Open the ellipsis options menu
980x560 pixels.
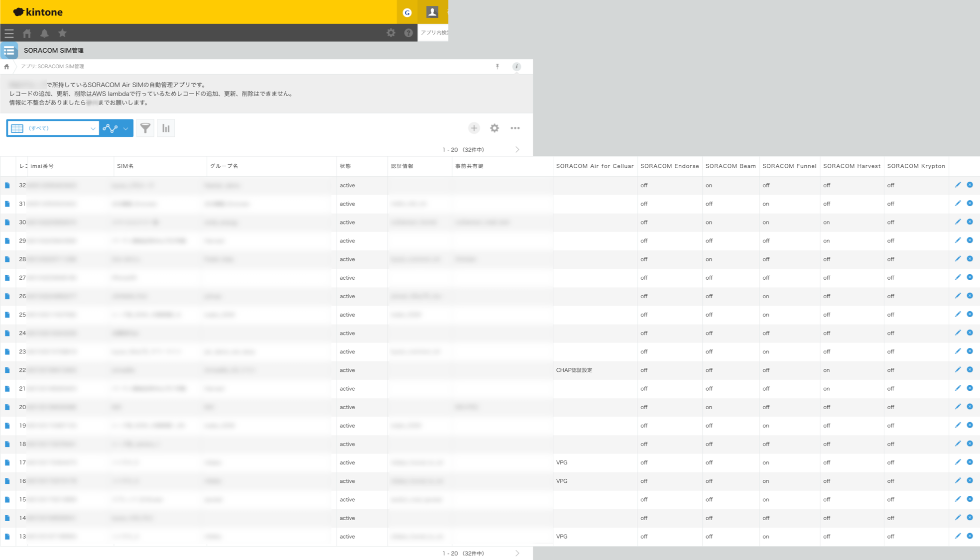point(515,128)
